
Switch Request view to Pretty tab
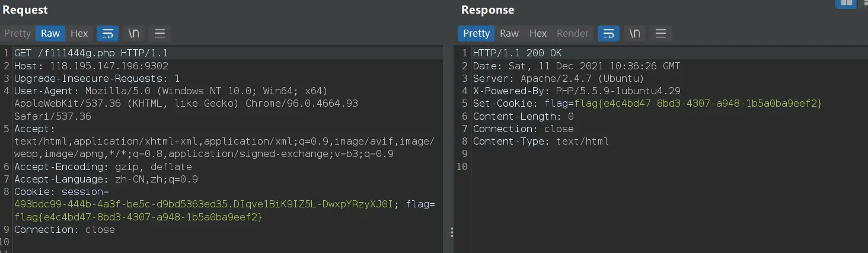coord(17,33)
